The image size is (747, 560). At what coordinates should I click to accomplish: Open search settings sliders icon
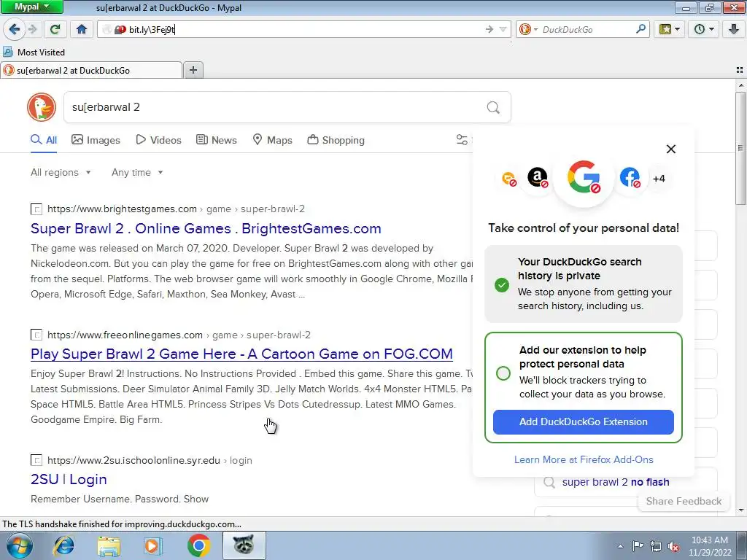(462, 139)
